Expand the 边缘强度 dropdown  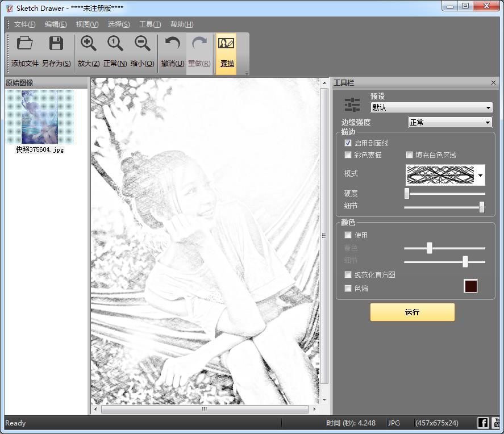[450, 122]
